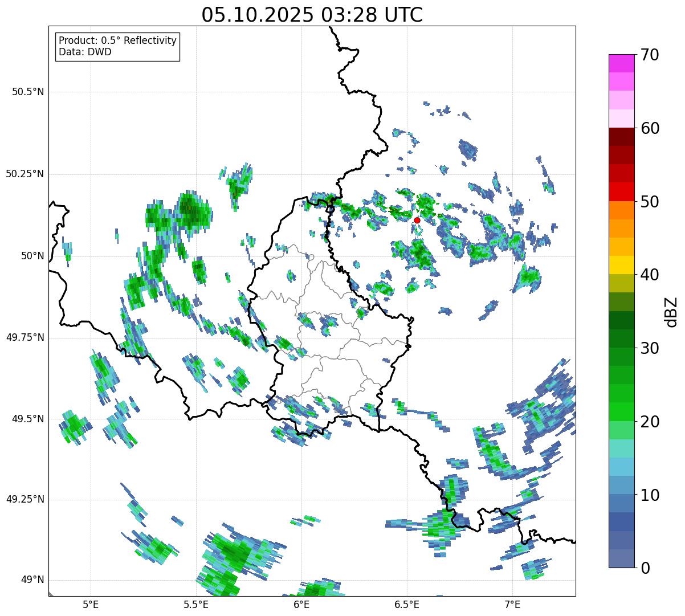
Task: Click the colorbar value 70
Action: [x=650, y=55]
